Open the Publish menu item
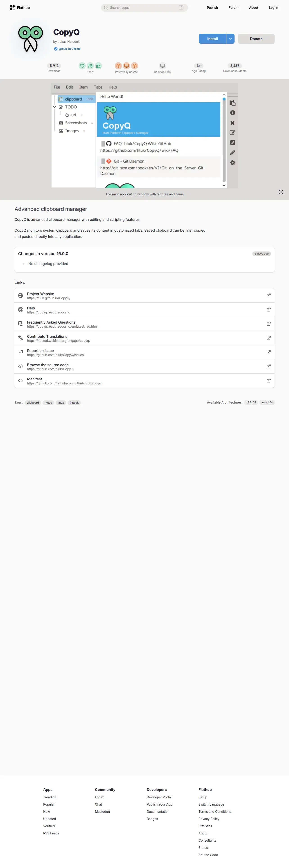The height and width of the screenshot is (868, 289). tap(212, 8)
